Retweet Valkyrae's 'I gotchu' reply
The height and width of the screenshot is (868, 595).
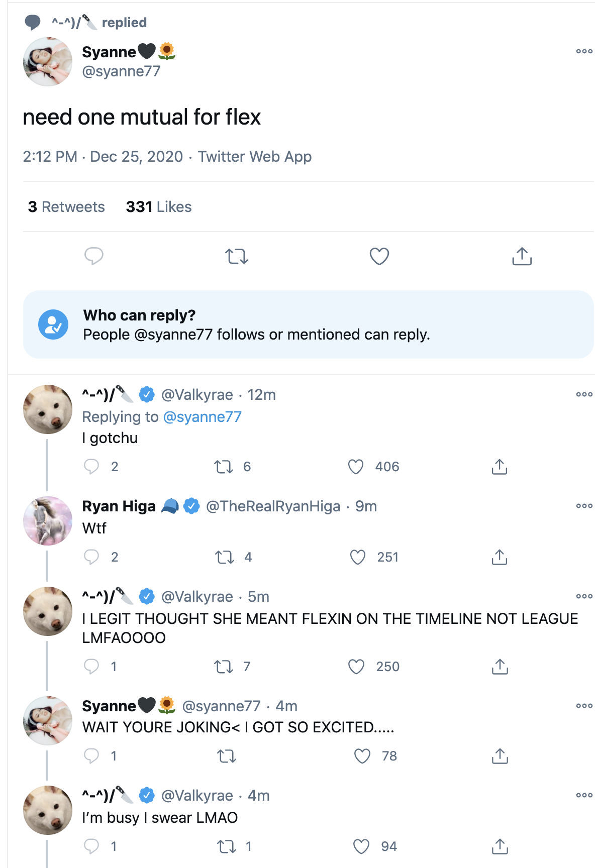pyautogui.click(x=224, y=467)
